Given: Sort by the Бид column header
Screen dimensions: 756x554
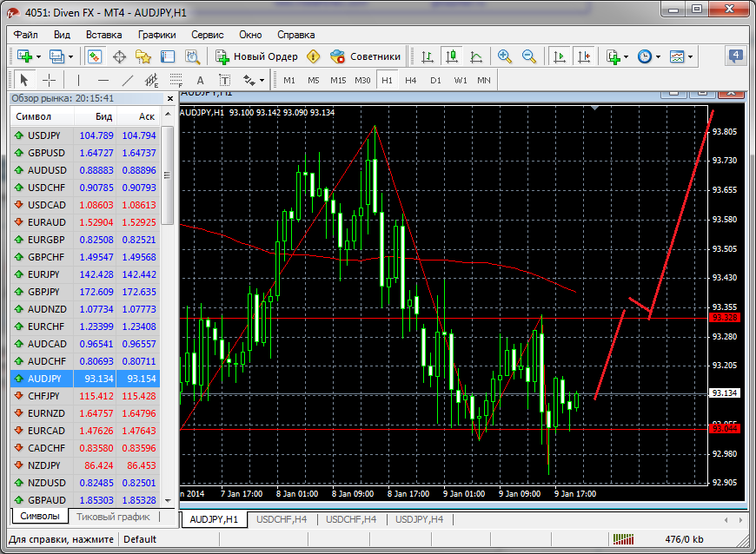Looking at the screenshot, I should tap(96, 116).
